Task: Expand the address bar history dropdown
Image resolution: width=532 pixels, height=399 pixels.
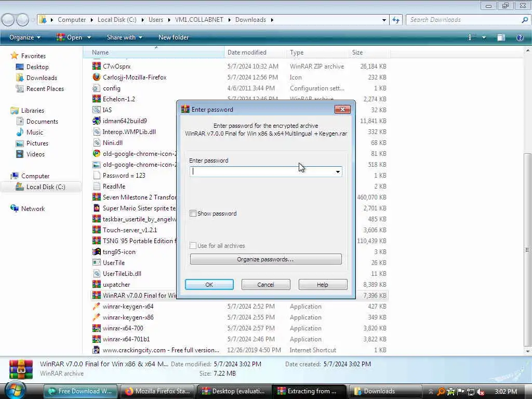Action: [384, 20]
